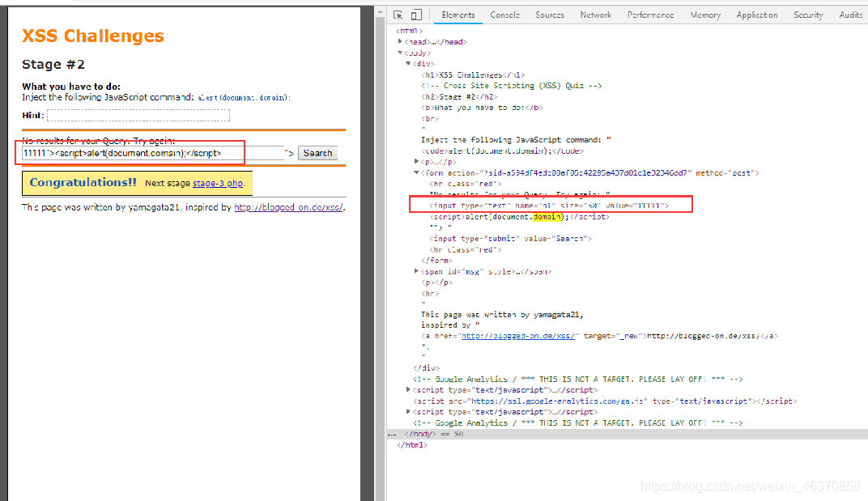Open the Application tab
The width and height of the screenshot is (868, 501).
[x=757, y=15]
